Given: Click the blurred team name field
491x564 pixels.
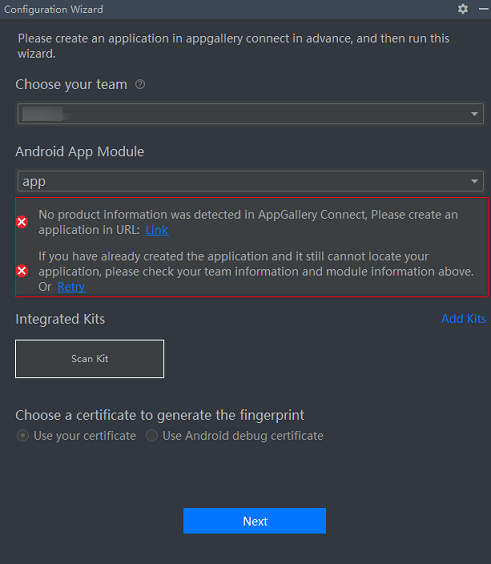Looking at the screenshot, I should tap(250, 114).
